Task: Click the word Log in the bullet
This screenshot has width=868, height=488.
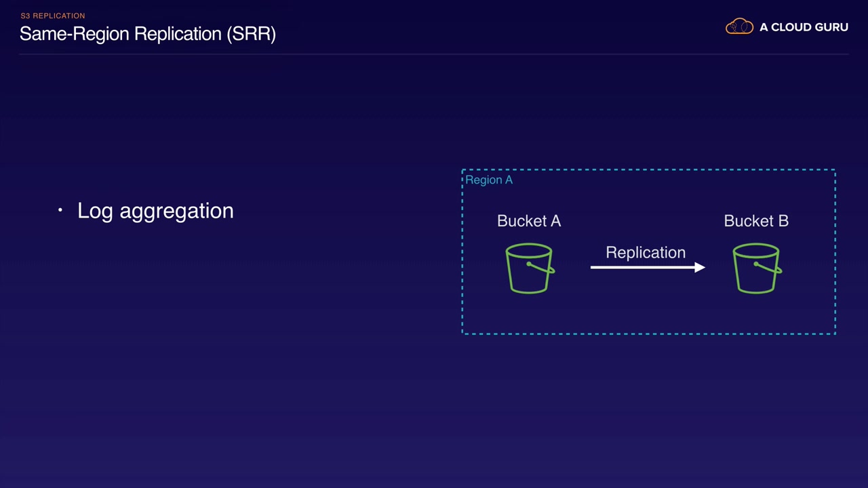Action: coord(95,211)
